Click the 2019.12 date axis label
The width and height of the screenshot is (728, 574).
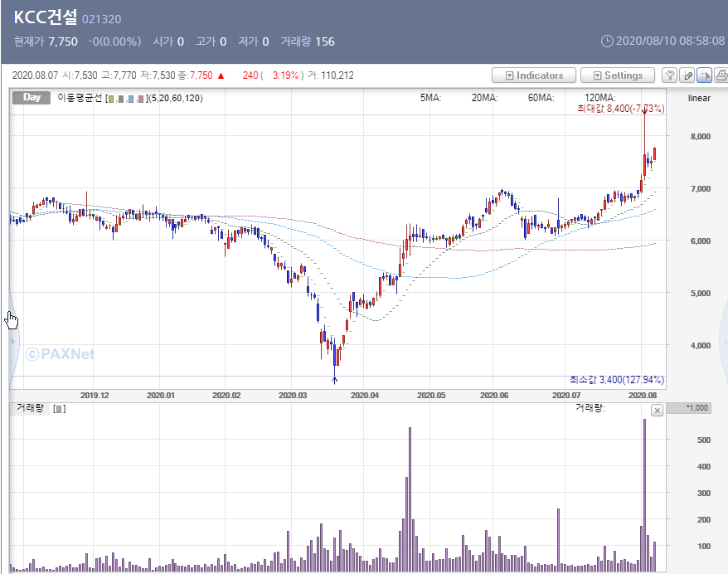click(95, 395)
